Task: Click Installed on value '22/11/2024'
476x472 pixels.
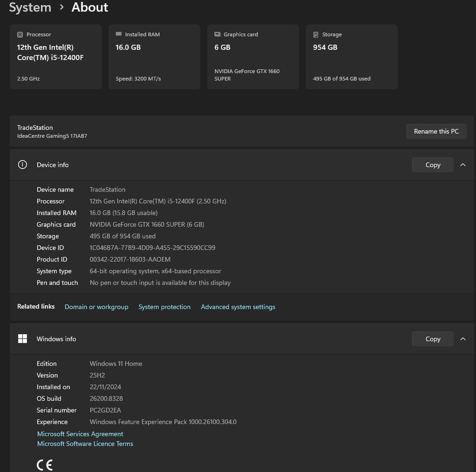Action: coord(105,387)
